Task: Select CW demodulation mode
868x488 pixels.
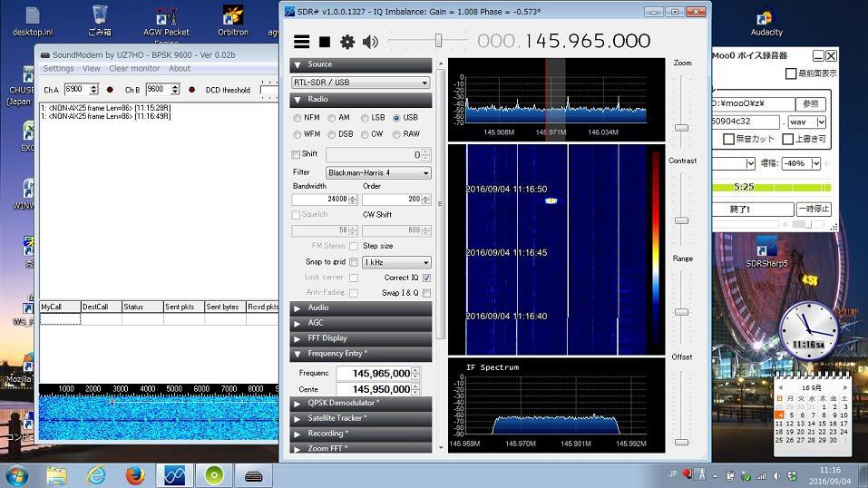Action: 365,134
